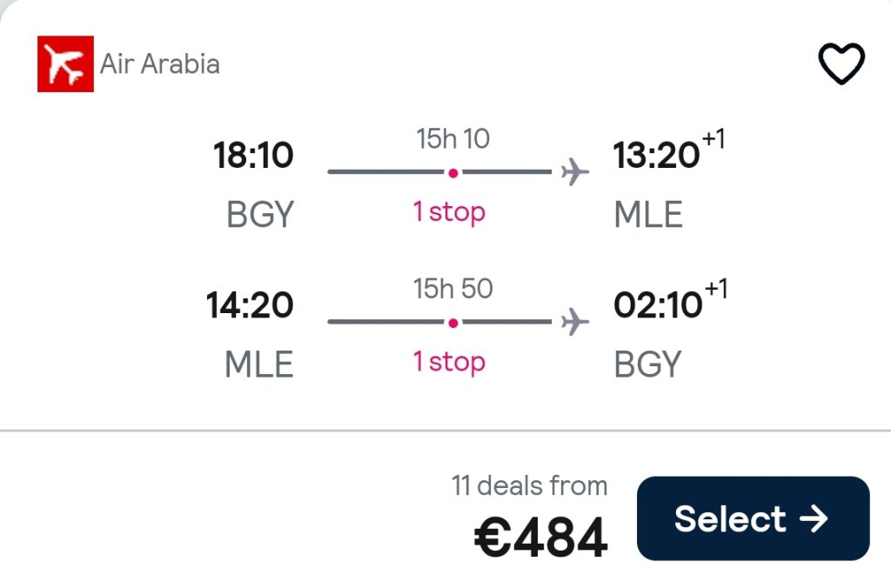Click the 15h 10 duration label
The width and height of the screenshot is (891, 588).
452,138
